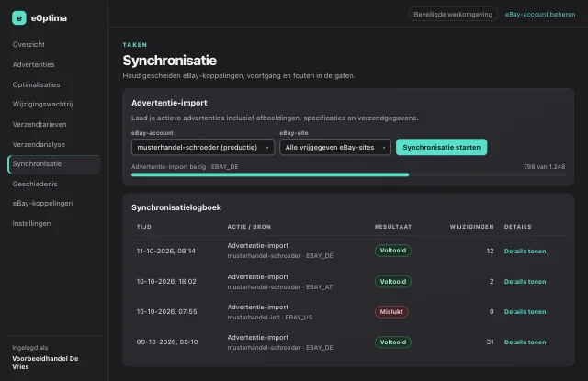Click the Synchronisatielogboek heading
The height and width of the screenshot is (381, 588).
point(176,207)
